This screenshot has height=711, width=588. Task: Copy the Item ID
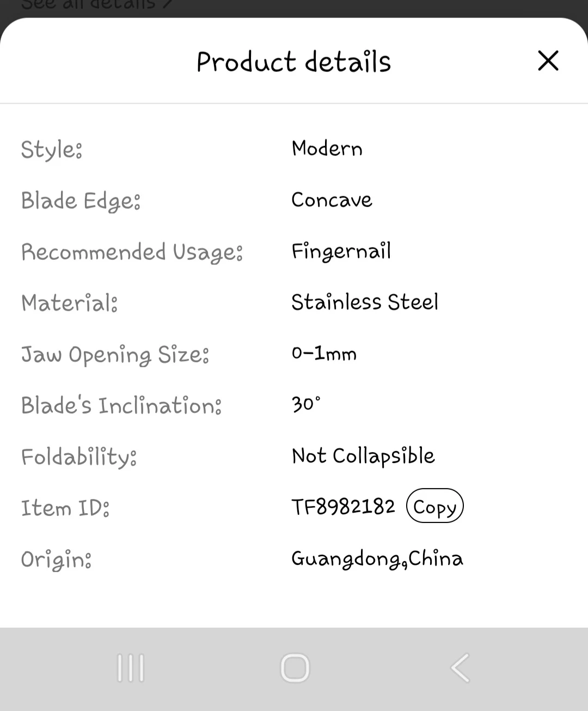434,506
